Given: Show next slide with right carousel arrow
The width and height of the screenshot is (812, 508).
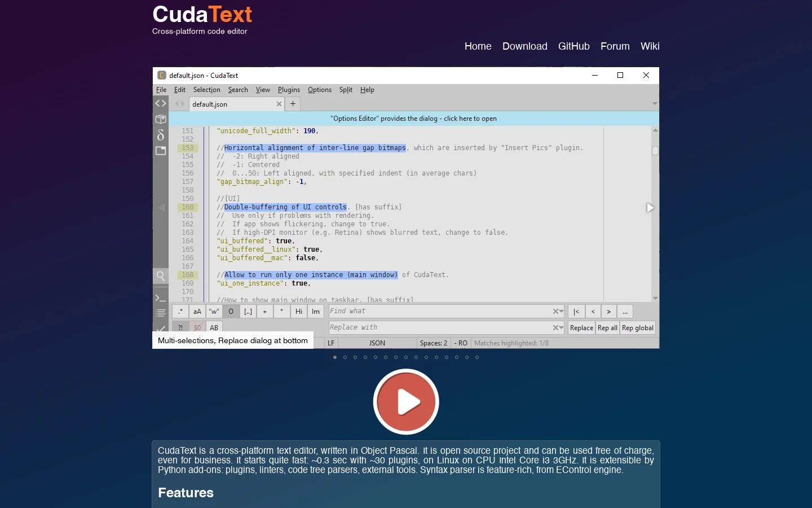Looking at the screenshot, I should tap(650, 208).
